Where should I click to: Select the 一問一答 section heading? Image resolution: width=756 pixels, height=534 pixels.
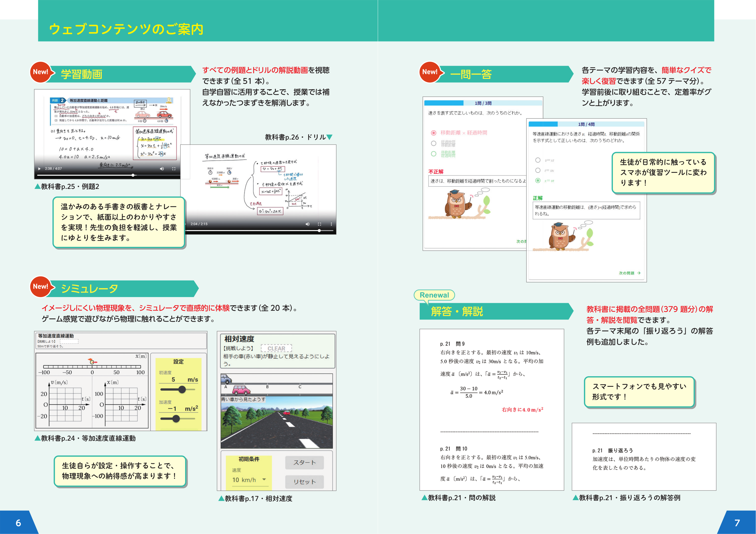471,74
